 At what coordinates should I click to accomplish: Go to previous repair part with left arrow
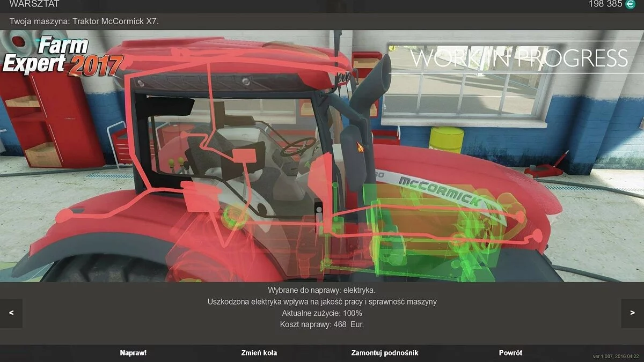click(x=11, y=313)
